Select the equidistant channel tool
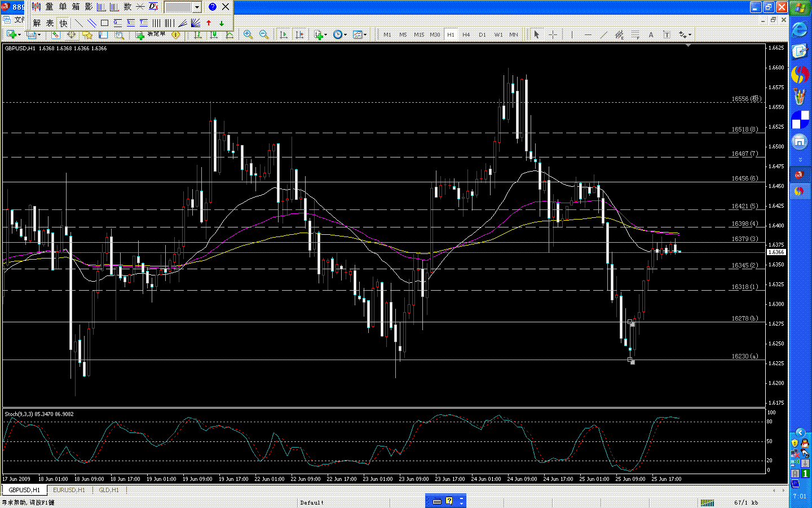812x508 pixels. 619,34
